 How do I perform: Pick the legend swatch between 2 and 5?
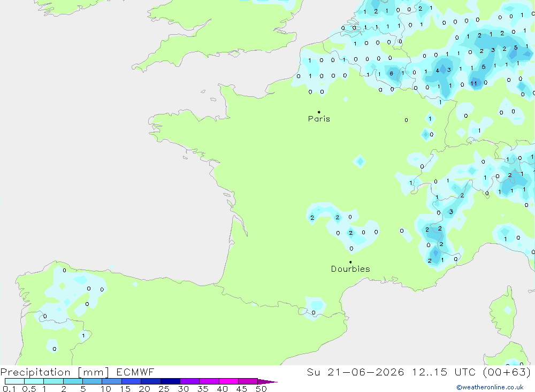(x=73, y=381)
